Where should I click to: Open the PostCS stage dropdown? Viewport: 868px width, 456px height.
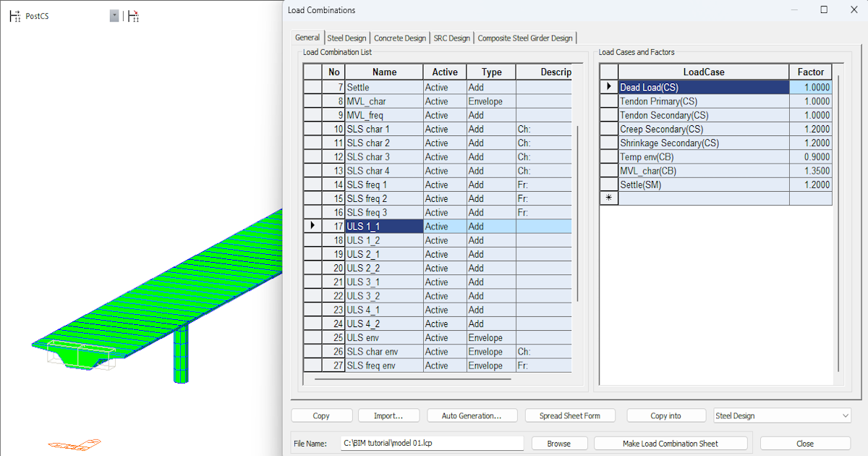tap(114, 16)
